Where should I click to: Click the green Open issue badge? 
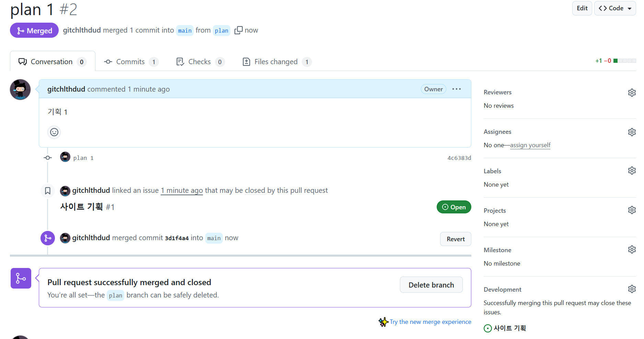coord(454,207)
